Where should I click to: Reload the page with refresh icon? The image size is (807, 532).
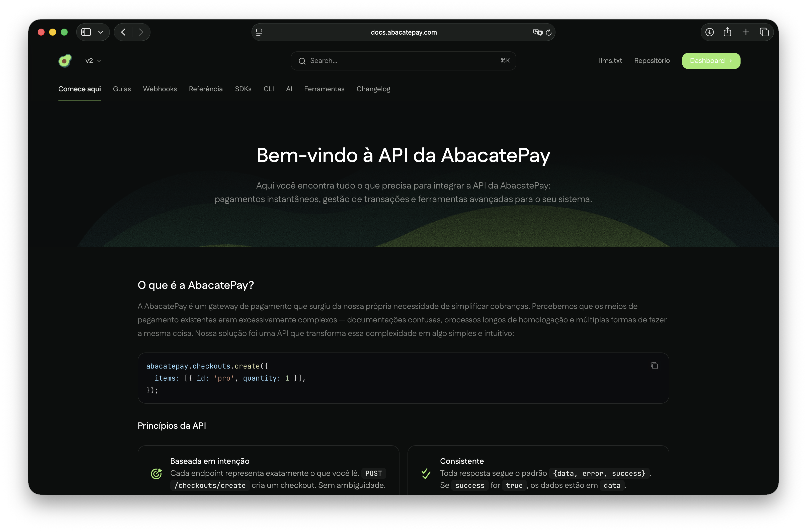click(548, 32)
